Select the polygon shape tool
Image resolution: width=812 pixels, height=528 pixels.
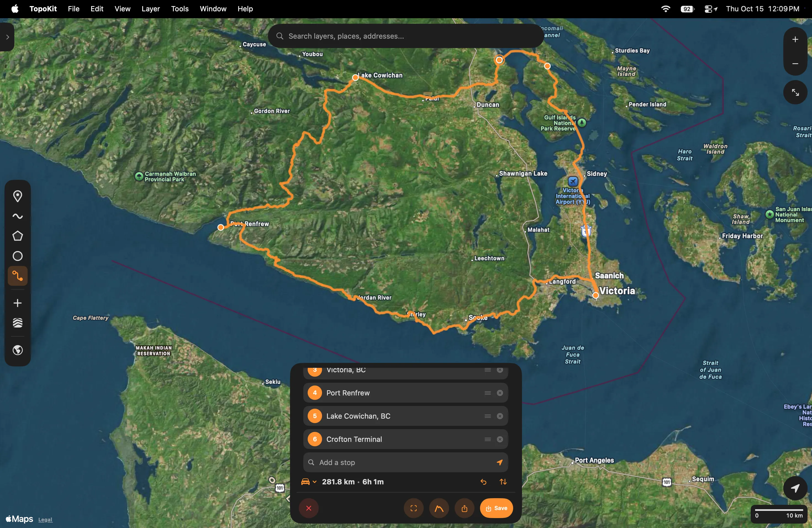[x=17, y=236]
